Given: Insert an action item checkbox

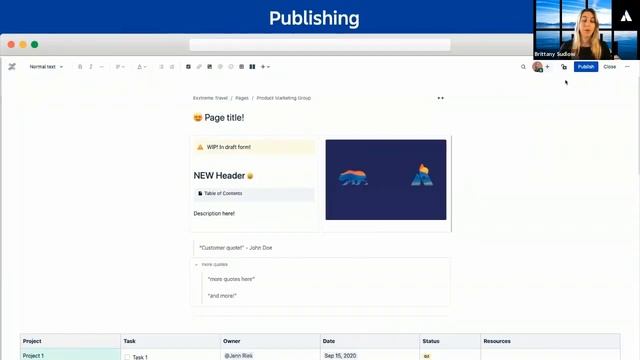Looking at the screenshot, I should point(188,67).
